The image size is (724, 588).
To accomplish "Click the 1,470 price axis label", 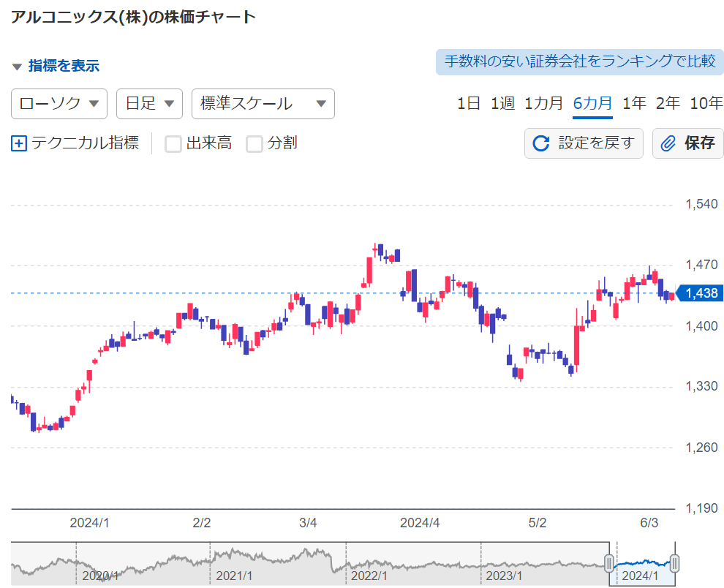I will (x=701, y=265).
